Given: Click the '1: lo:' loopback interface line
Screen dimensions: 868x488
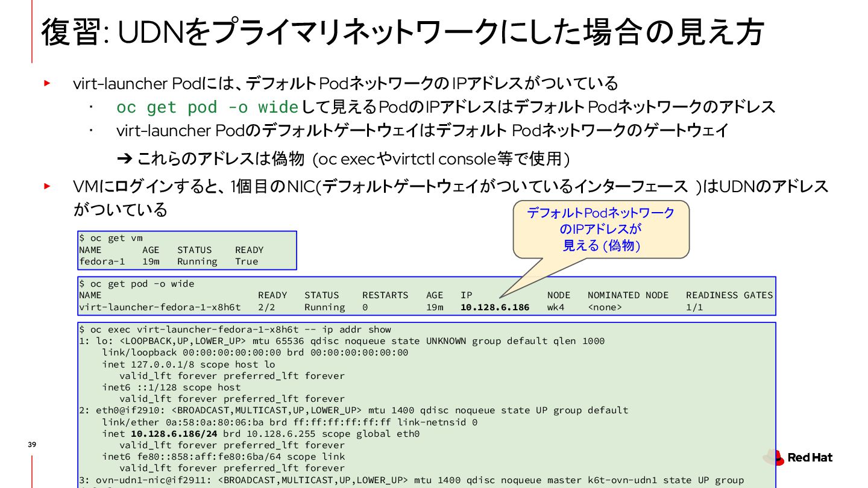Looking at the screenshot, I should click(342, 341).
